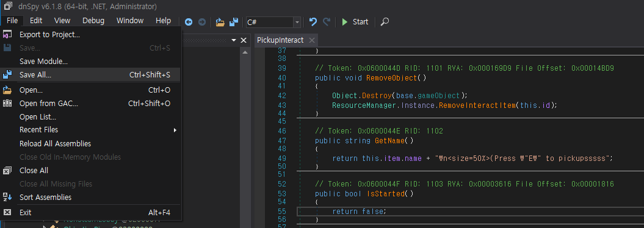Image resolution: width=644 pixels, height=228 pixels.
Task: Select Save All in File menu
Action: click(90, 75)
